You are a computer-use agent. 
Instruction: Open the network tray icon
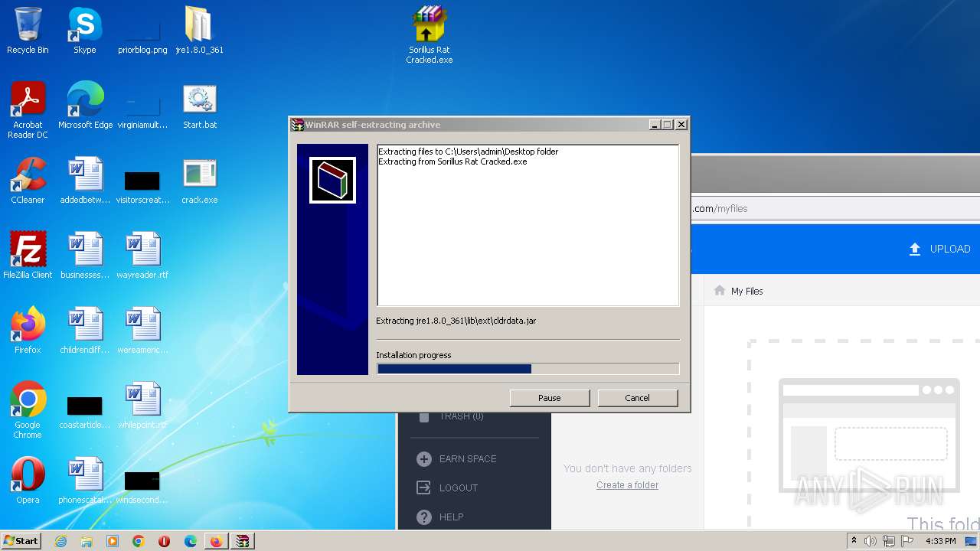889,541
